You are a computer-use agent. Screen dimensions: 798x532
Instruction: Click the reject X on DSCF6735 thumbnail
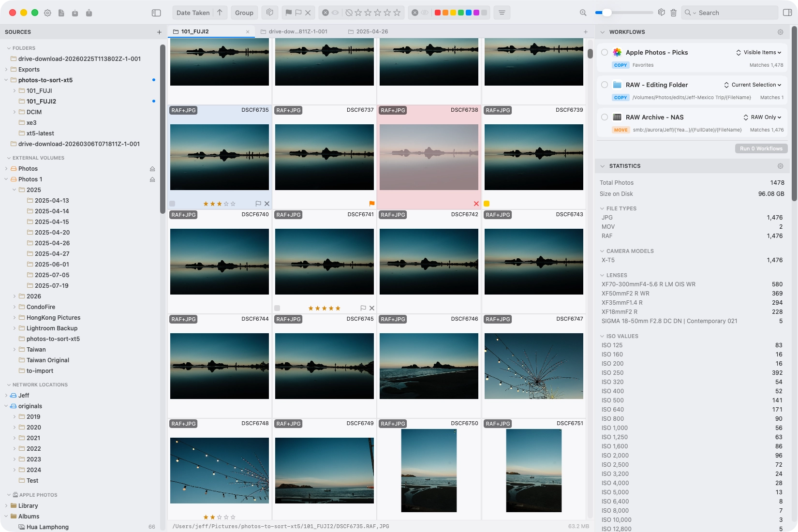pyautogui.click(x=267, y=204)
